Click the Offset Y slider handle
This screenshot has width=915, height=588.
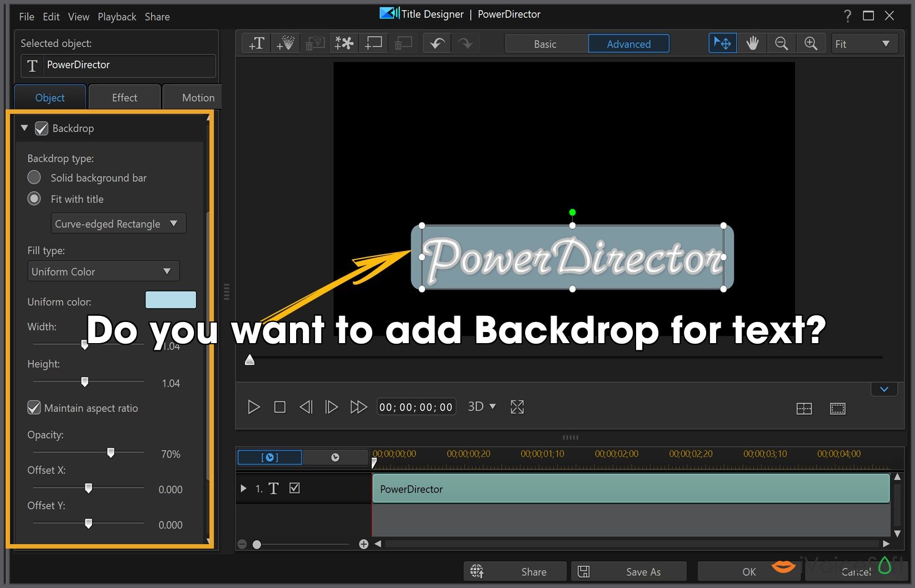click(88, 523)
